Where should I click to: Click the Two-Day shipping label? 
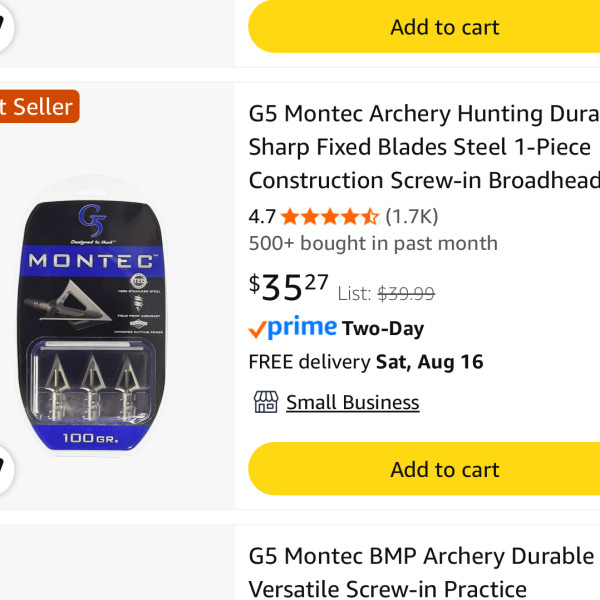pos(383,329)
